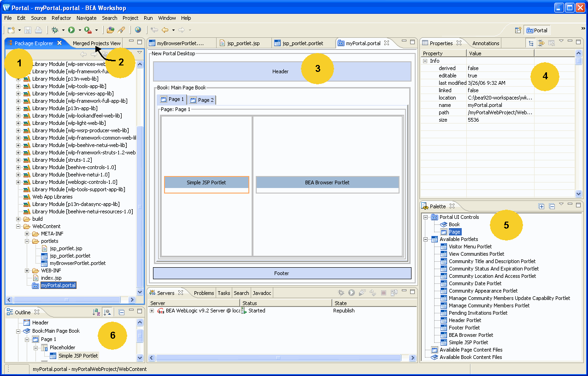Select the Page control in Palette
The height and width of the screenshot is (376, 588).
(x=450, y=232)
